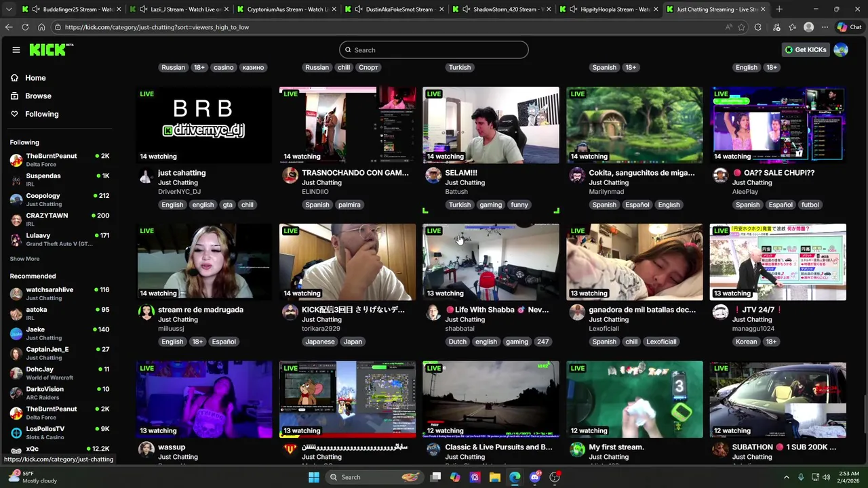Switch to HippityHoopla Stream browser tab
The width and height of the screenshot is (868, 488).
[610, 9]
